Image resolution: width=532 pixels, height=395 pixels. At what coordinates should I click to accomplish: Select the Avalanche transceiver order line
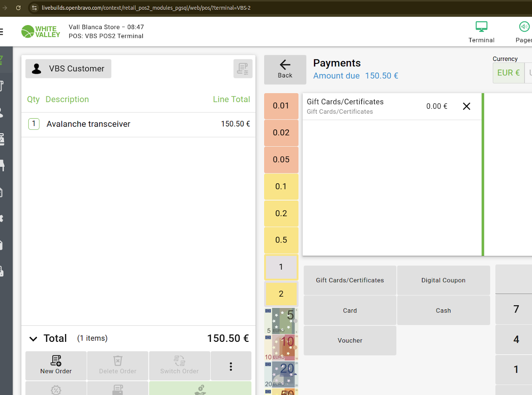click(138, 124)
